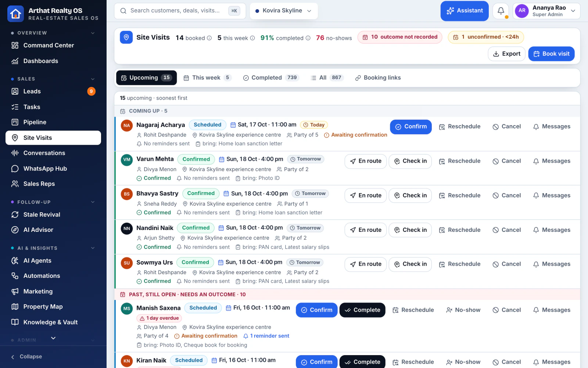Reschedule Nandini Naik's visit

460,230
